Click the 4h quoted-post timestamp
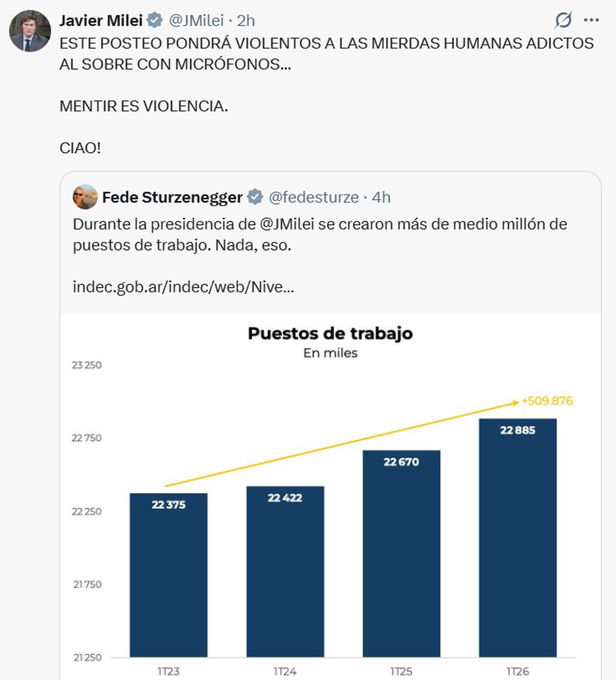 point(381,197)
